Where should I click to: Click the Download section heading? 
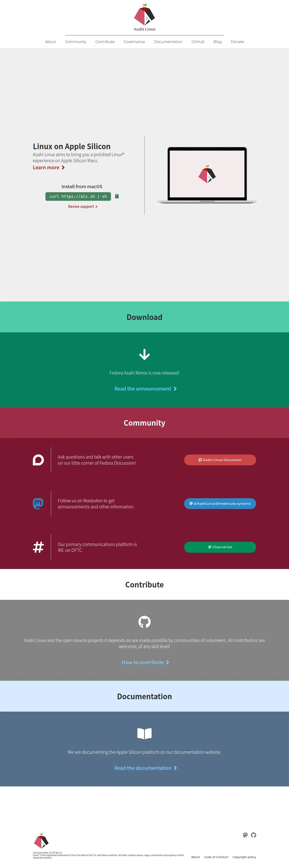pyautogui.click(x=144, y=317)
